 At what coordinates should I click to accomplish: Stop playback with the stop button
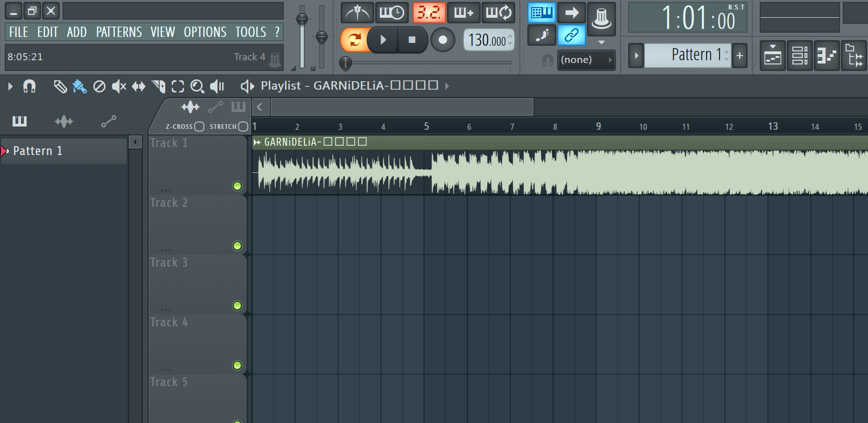pyautogui.click(x=412, y=40)
